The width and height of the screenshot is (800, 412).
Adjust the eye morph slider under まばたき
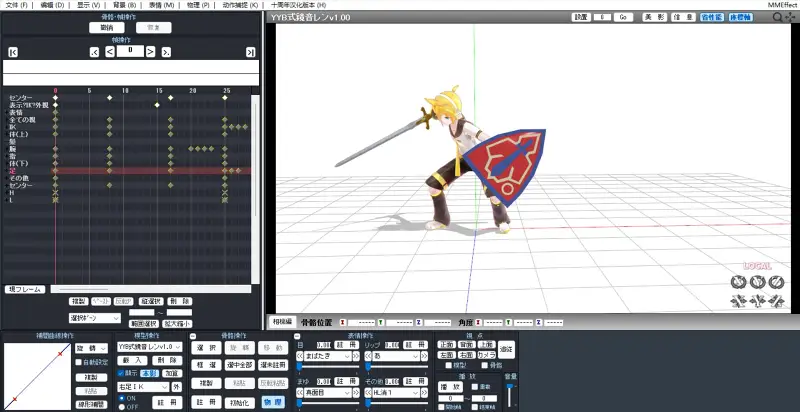327,367
